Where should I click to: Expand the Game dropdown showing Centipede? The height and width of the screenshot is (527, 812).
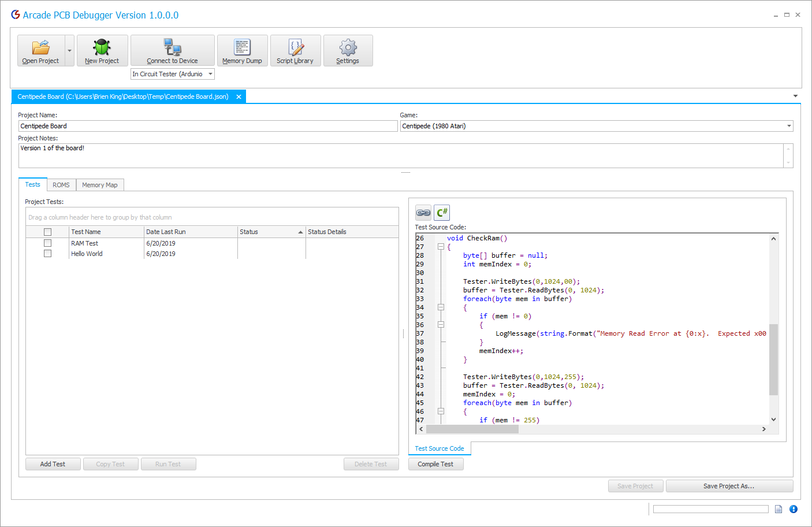pos(788,126)
